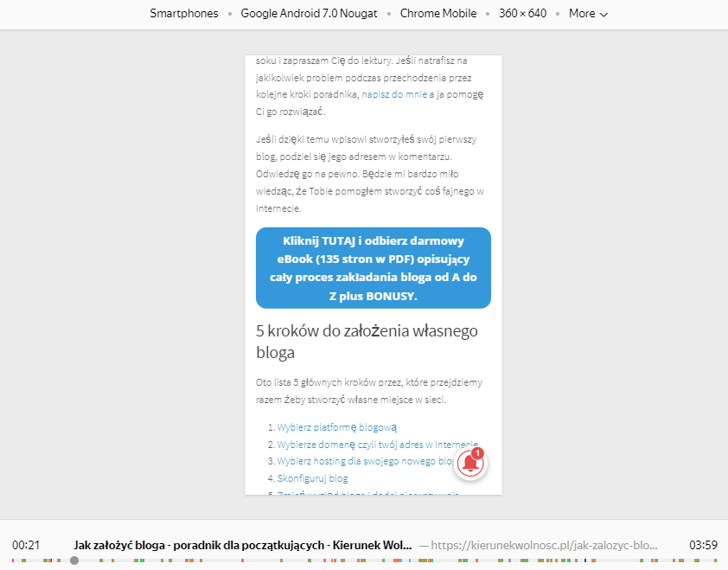The width and height of the screenshot is (728, 570).
Task: Click the 'Skonfiguruj blog' link
Action: coord(312,478)
